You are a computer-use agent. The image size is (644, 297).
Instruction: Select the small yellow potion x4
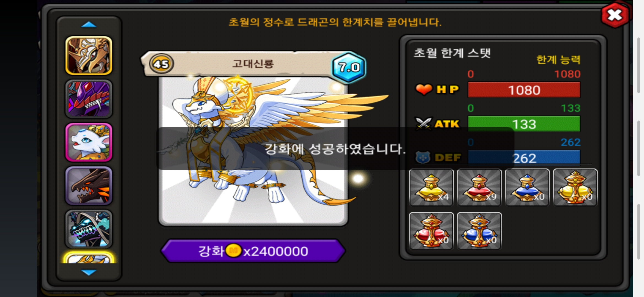pyautogui.click(x=431, y=187)
